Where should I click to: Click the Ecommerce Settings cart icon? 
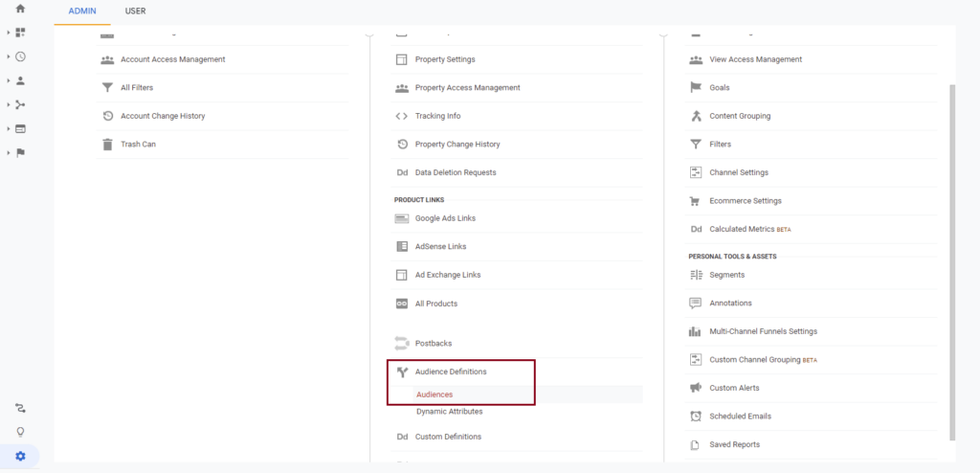pyautogui.click(x=696, y=201)
